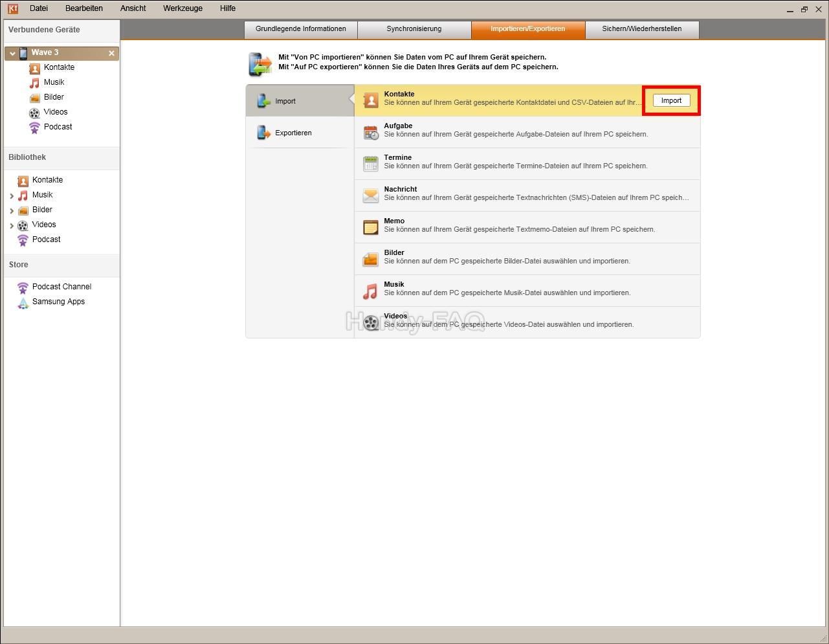Select the Nachricht import row title
This screenshot has height=644, width=829.
click(x=401, y=189)
